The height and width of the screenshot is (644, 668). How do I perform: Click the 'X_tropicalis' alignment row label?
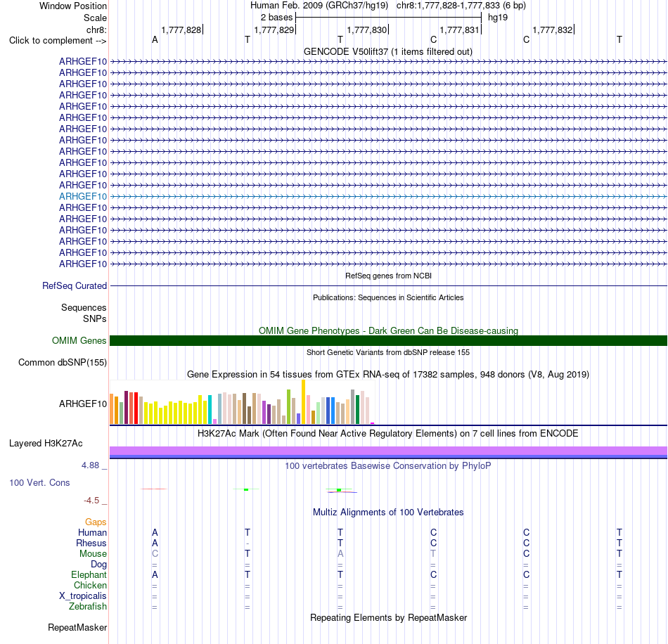coord(83,596)
